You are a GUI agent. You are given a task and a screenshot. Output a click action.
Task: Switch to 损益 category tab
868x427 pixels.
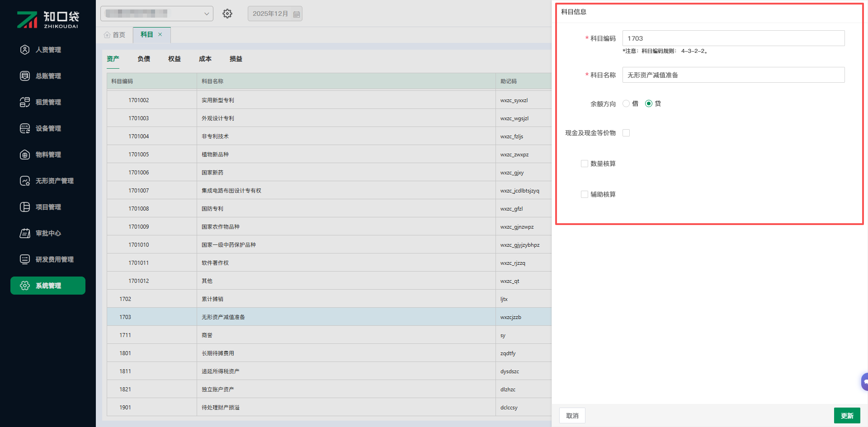click(236, 59)
